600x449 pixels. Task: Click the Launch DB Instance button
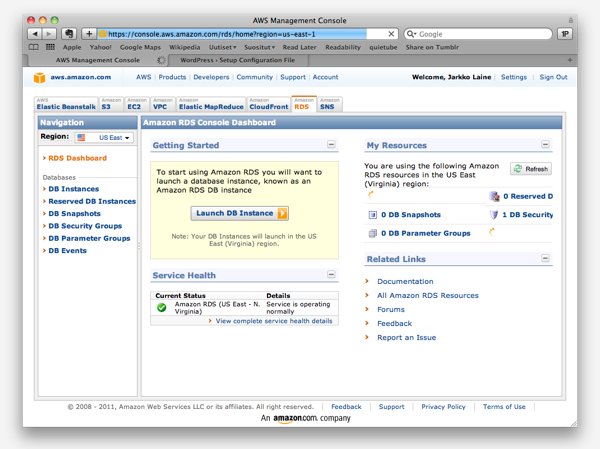tap(240, 213)
